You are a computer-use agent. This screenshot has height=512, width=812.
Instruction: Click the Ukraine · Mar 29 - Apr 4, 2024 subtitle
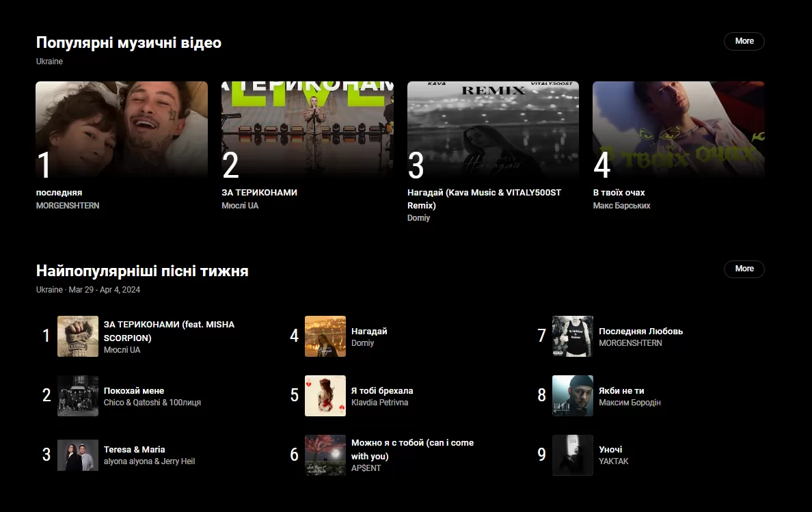pos(88,290)
